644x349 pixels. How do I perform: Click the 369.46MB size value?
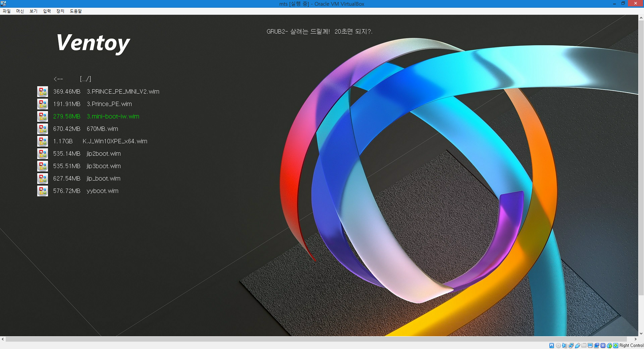67,92
